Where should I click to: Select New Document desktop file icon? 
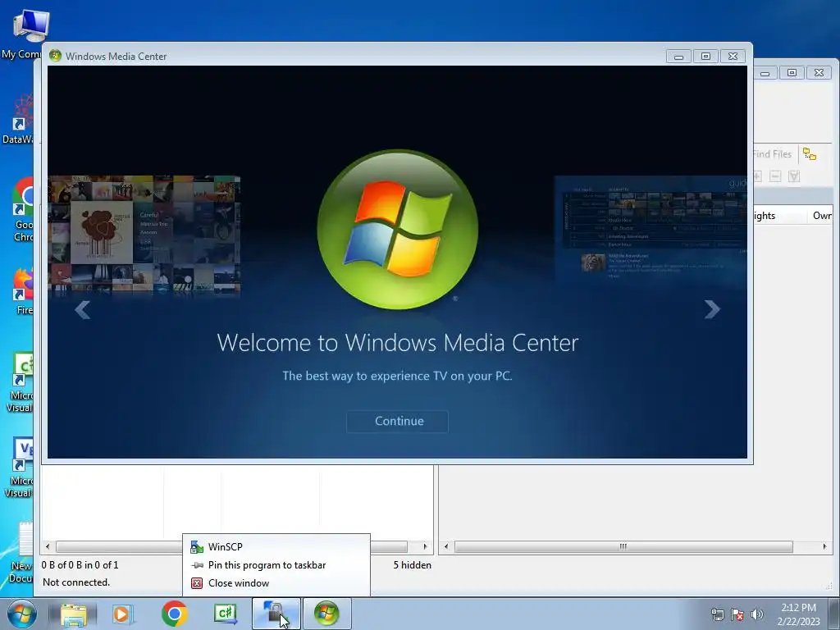[21, 553]
